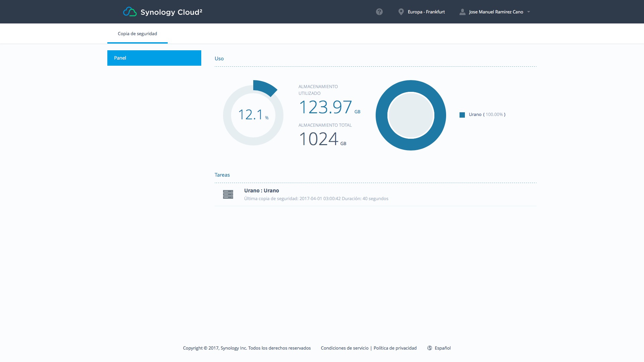Switch to Copia de seguridad tab
Screen dimensions: 644x362
click(138, 34)
